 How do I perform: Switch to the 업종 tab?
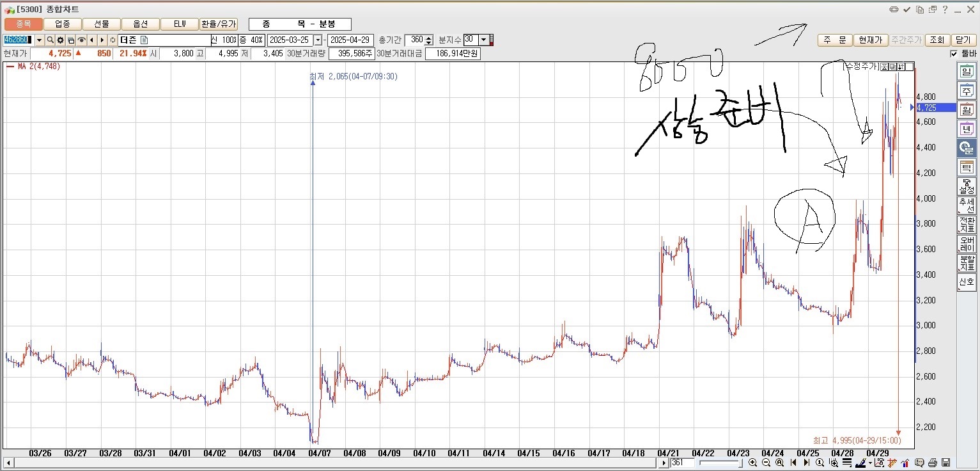coord(63,24)
